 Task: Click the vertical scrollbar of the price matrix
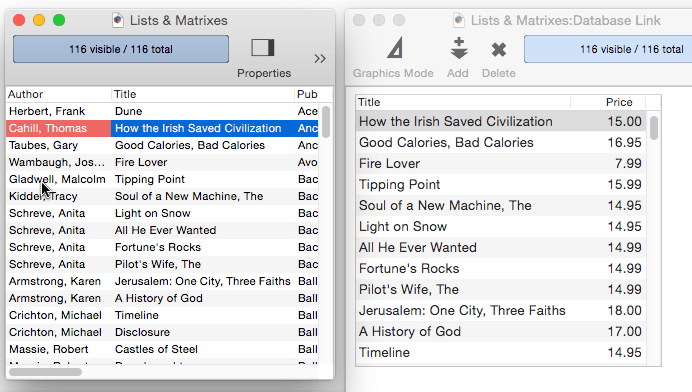click(654, 128)
